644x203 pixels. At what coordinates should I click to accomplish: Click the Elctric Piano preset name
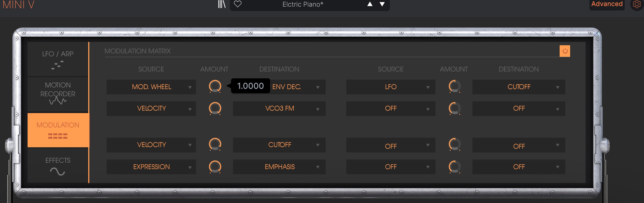[303, 4]
